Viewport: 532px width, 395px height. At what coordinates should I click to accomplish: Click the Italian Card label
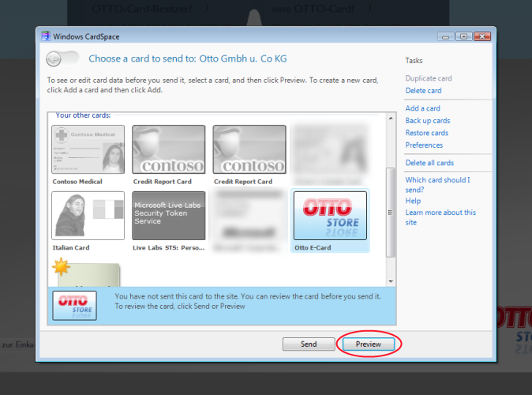71,247
